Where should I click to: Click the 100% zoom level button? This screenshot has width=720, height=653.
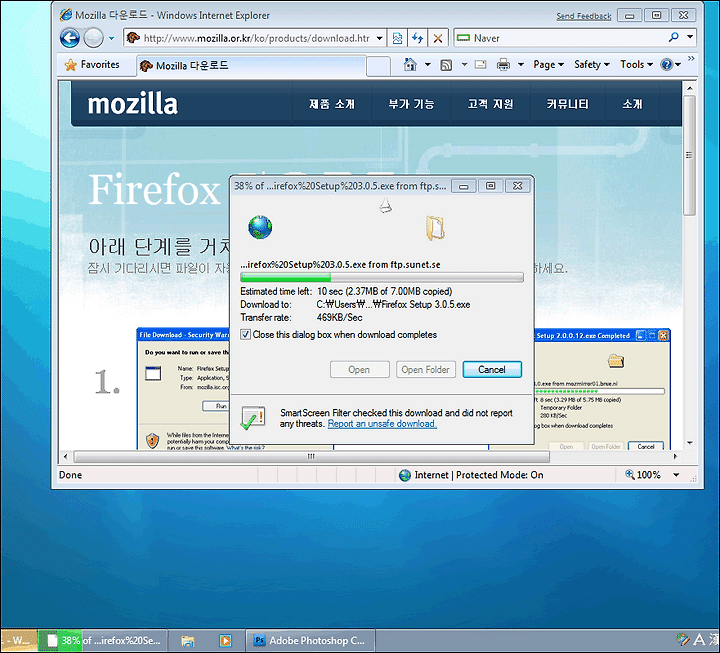coord(642,475)
